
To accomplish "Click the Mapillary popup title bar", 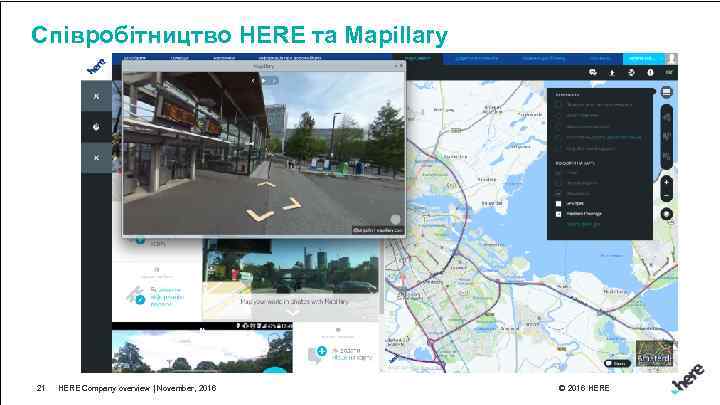I will pyautogui.click(x=264, y=66).
